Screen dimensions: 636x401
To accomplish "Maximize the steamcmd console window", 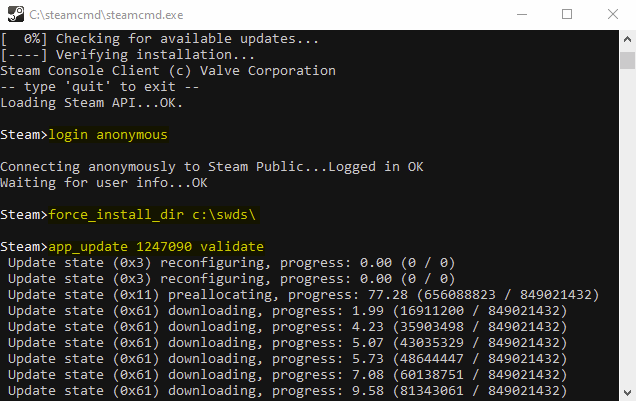I will [566, 15].
